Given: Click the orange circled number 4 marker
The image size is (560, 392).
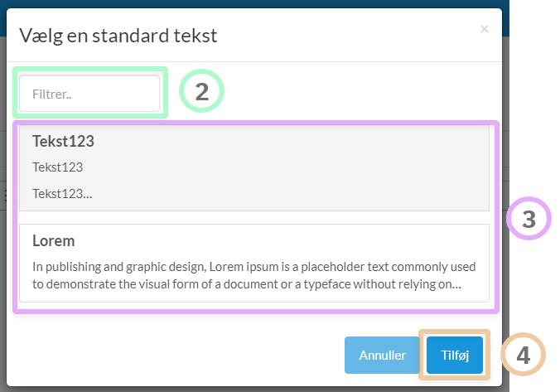Looking at the screenshot, I should 523,355.
